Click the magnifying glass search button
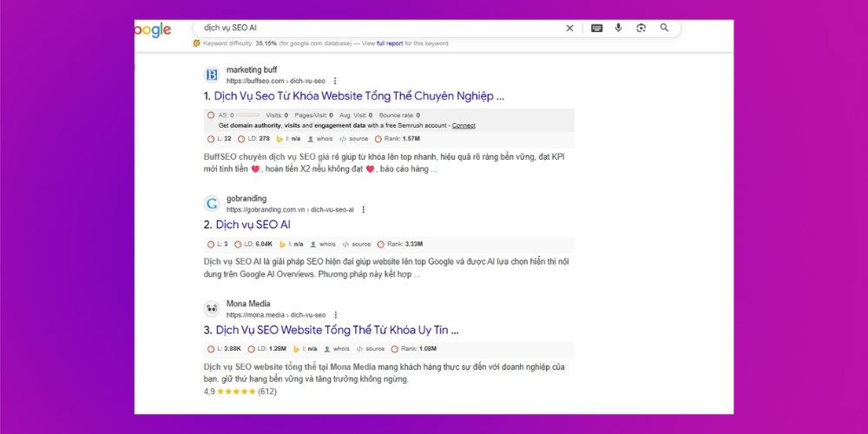 coord(665,28)
